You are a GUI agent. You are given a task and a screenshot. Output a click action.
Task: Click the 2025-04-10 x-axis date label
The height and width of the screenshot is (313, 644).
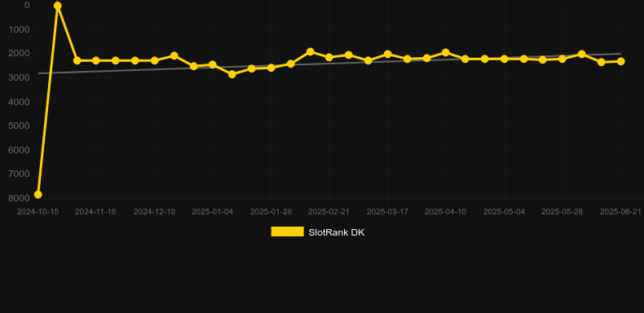(x=446, y=212)
